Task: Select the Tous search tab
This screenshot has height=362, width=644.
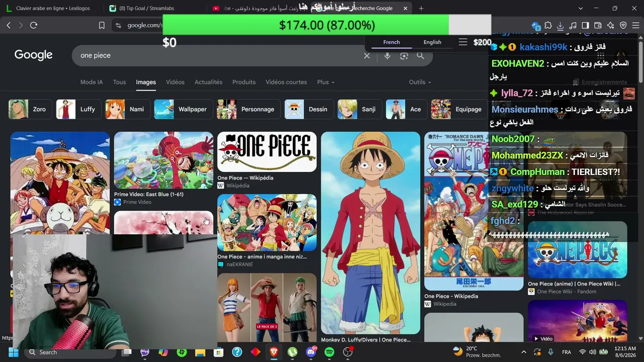Action: [x=119, y=82]
